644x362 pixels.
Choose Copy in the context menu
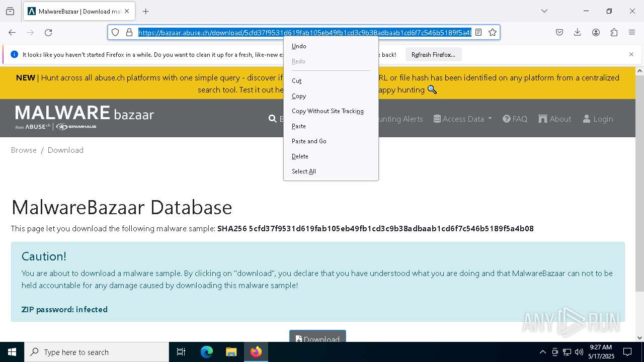click(331, 96)
